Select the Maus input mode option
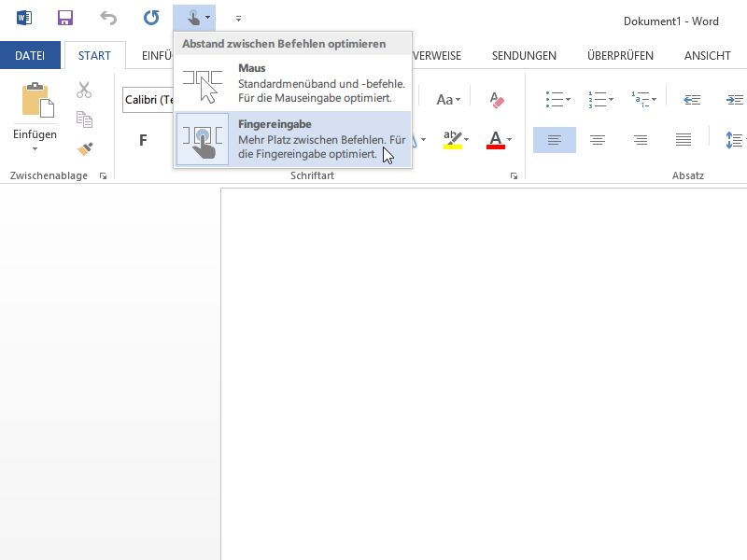This screenshot has width=747, height=560. coord(293,83)
